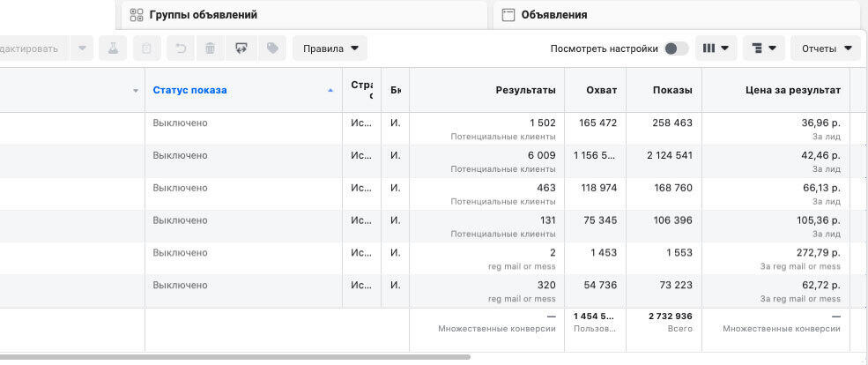Click the export/share arrows icon
868x365 pixels.
[241, 48]
